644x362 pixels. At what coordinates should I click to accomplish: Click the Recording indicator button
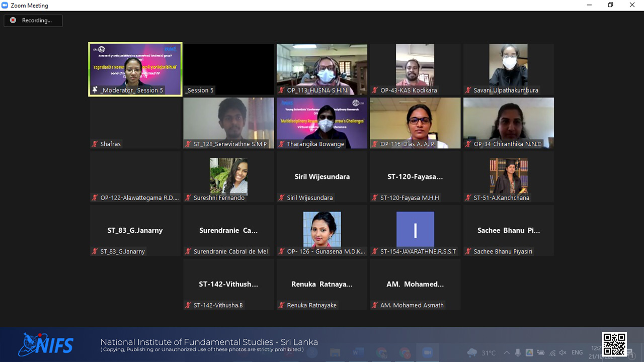[x=33, y=21]
